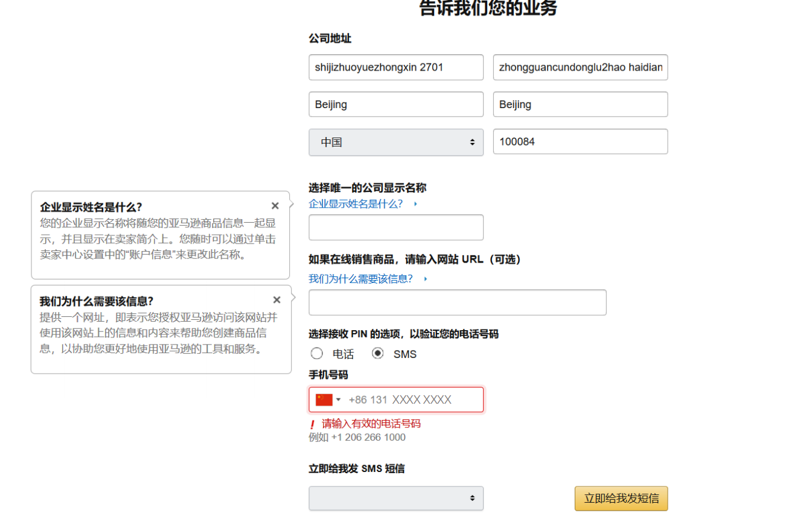The height and width of the screenshot is (513, 812).
Task: Click the website URL input field
Action: click(x=458, y=302)
